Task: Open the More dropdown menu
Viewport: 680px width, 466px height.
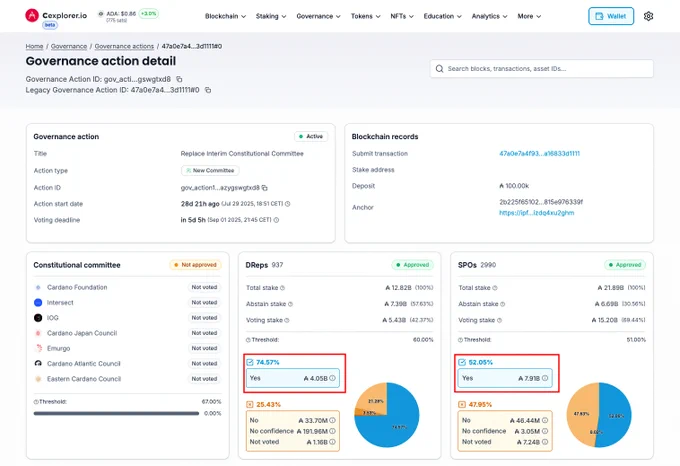Action: 529,16
